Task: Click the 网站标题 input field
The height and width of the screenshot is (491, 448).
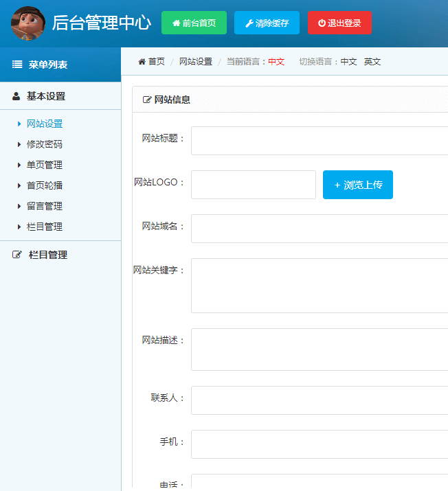Action: [x=320, y=141]
